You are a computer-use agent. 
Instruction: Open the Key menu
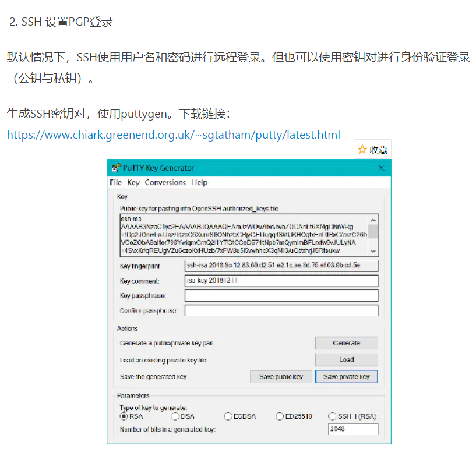point(133,182)
